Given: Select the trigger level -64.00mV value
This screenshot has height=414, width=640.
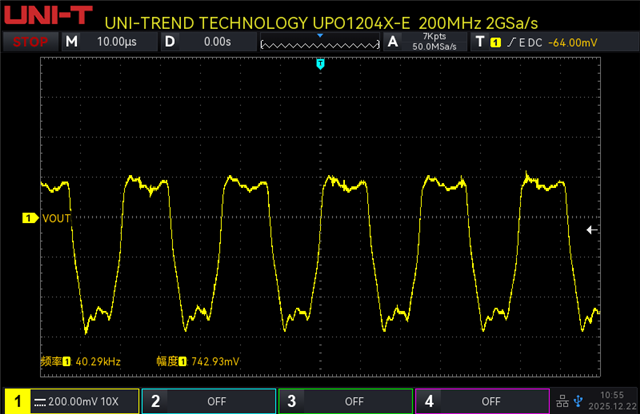Looking at the screenshot, I should (x=573, y=42).
